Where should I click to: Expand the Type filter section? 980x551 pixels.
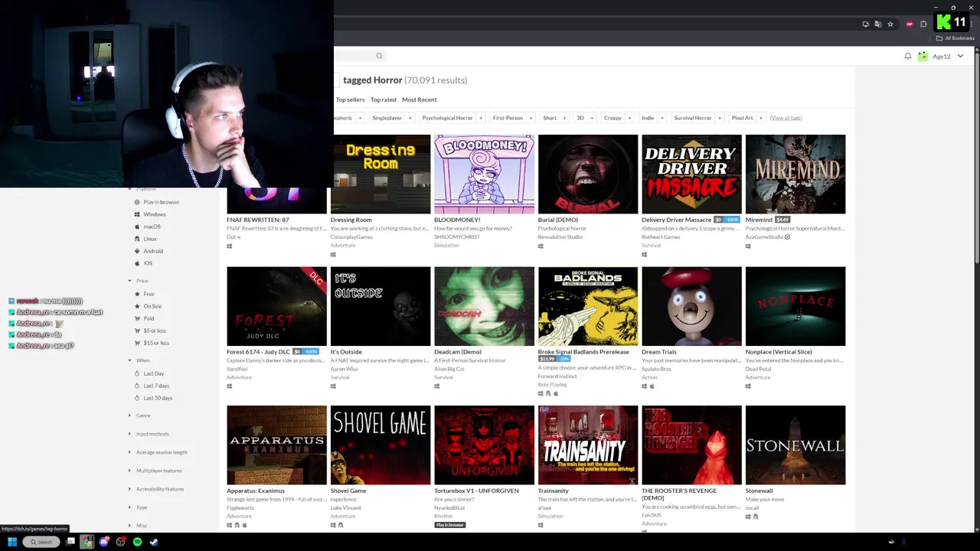[138, 507]
